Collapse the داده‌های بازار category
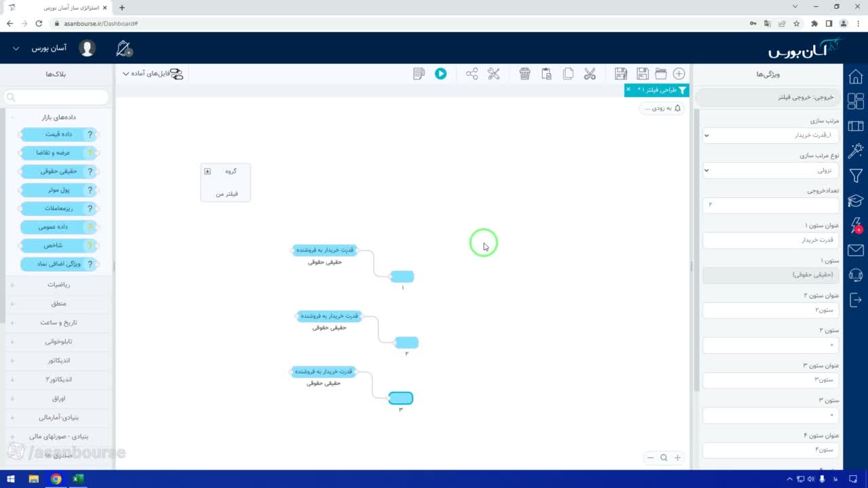This screenshot has height=488, width=868. click(x=12, y=117)
